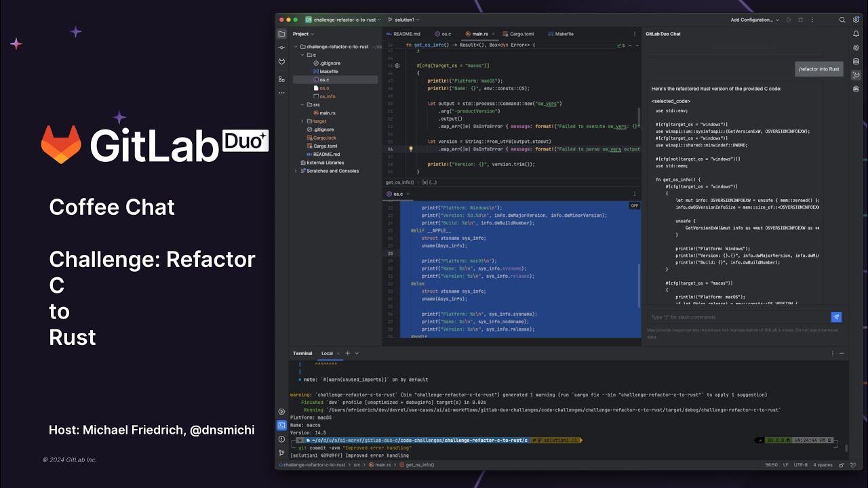Open the Database tool window icon
This screenshot has width=868, height=488.
click(x=856, y=62)
